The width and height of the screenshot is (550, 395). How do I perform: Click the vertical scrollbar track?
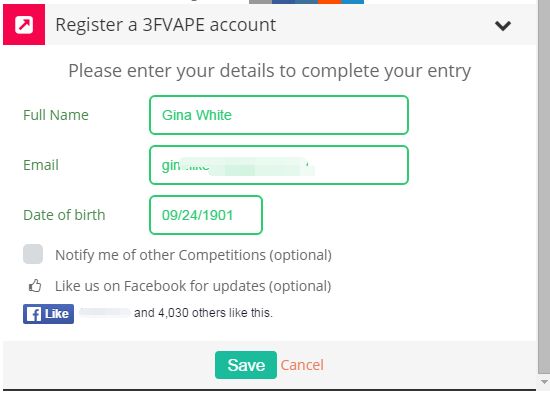pyautogui.click(x=544, y=186)
